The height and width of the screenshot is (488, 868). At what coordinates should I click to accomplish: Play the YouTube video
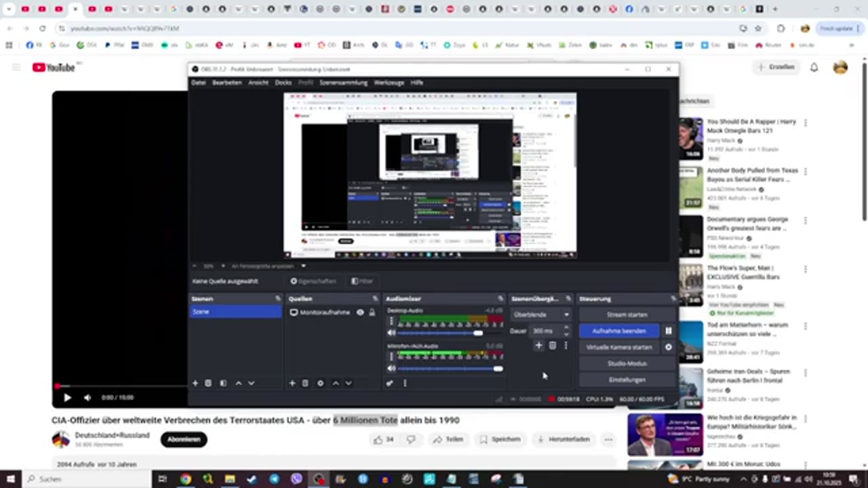[67, 398]
